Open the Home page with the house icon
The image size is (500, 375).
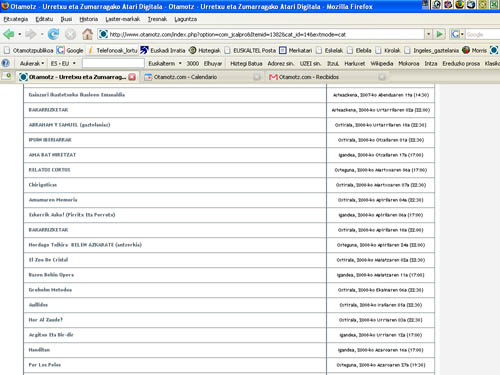88,34
